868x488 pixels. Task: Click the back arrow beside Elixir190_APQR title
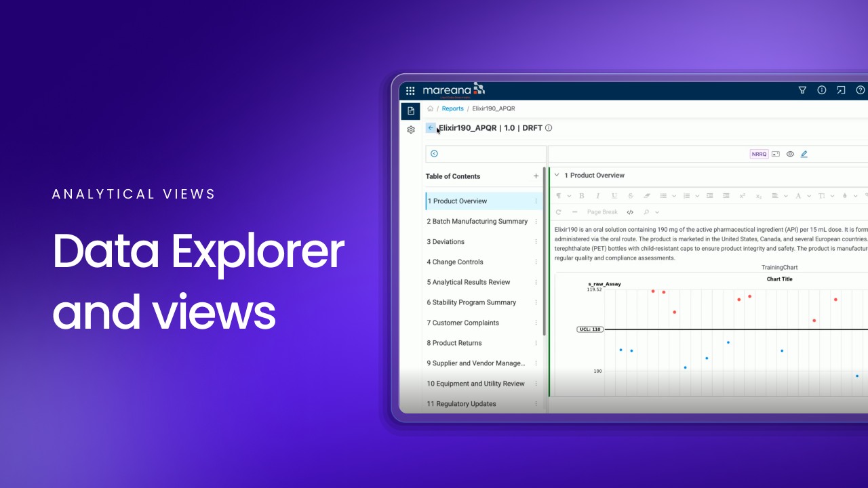click(x=431, y=127)
